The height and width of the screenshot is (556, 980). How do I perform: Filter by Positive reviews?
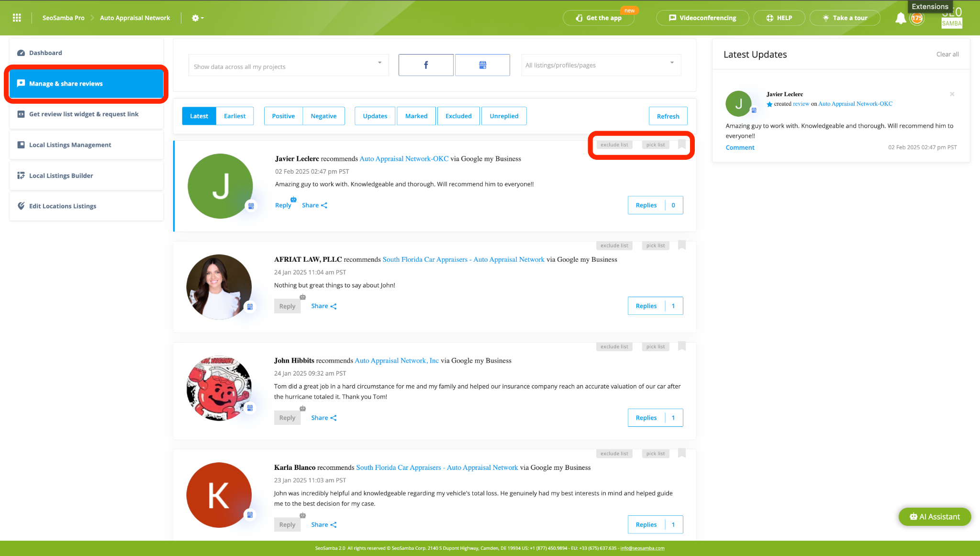(x=283, y=116)
